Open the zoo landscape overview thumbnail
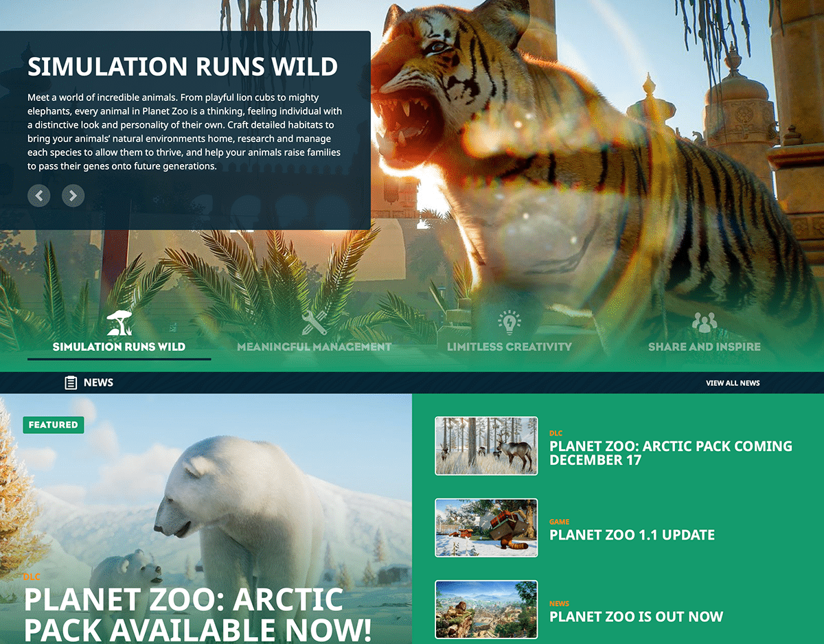The image size is (824, 644). pyautogui.click(x=486, y=610)
